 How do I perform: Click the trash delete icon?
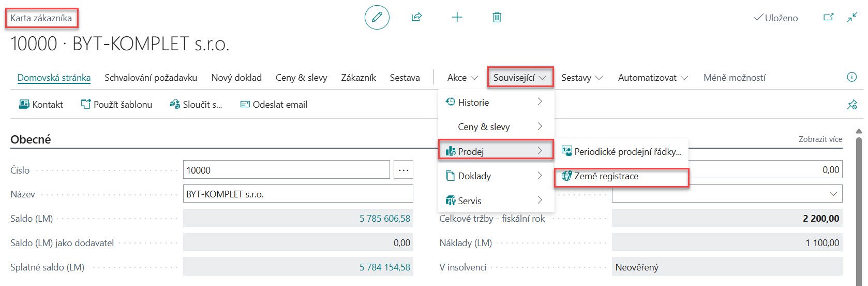[x=497, y=17]
